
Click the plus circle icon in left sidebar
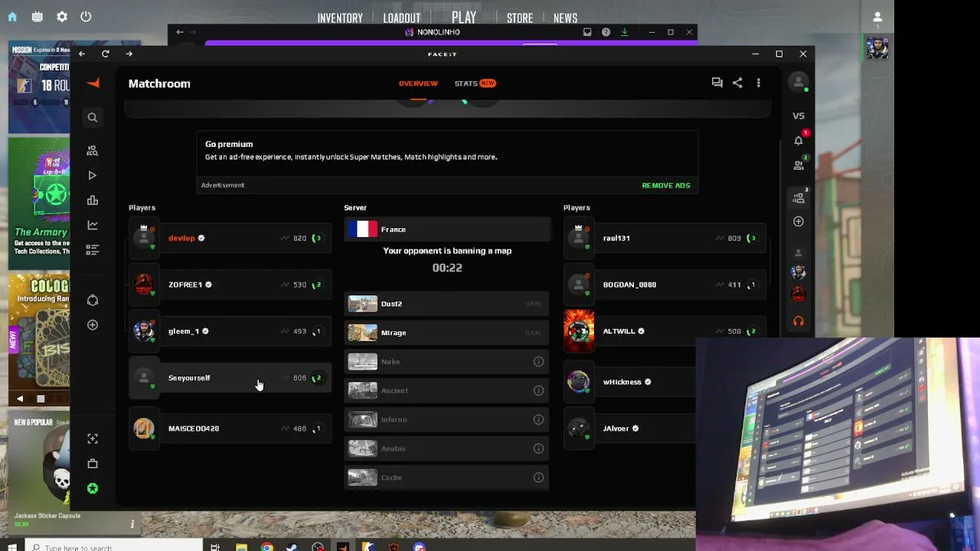pyautogui.click(x=93, y=324)
